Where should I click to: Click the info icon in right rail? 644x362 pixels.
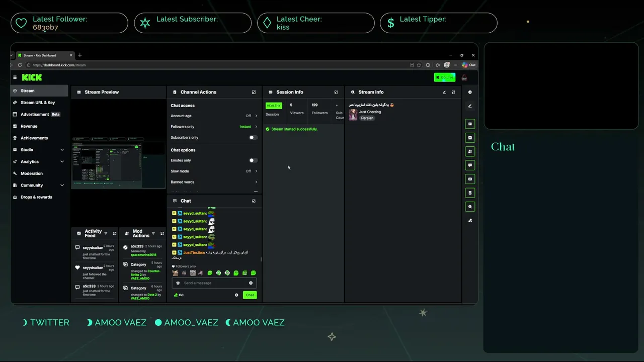coord(470,92)
